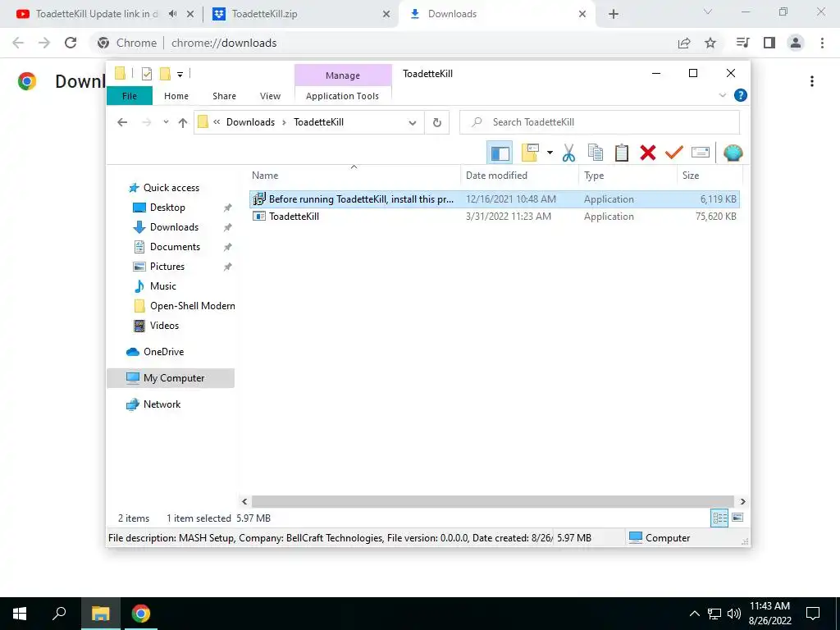Image resolution: width=840 pixels, height=630 pixels.
Task: Open the Open-Shell Modern folder
Action: 192,306
